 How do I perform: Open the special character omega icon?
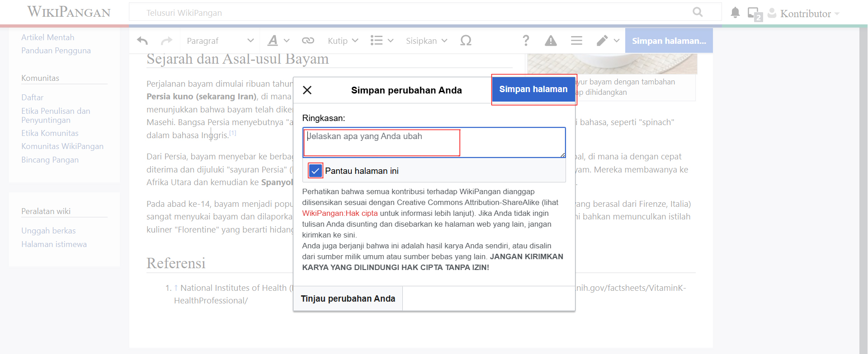pos(466,41)
